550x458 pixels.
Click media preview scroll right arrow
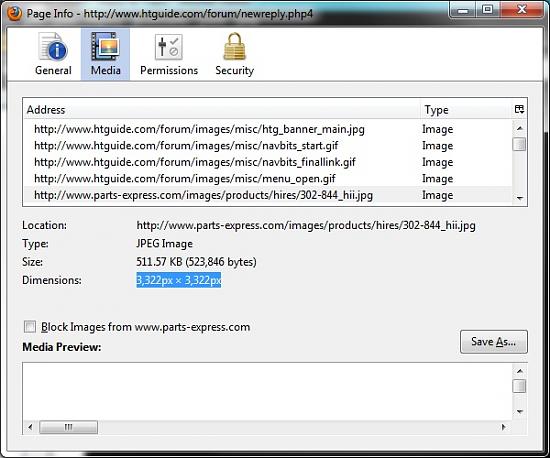[x=504, y=427]
